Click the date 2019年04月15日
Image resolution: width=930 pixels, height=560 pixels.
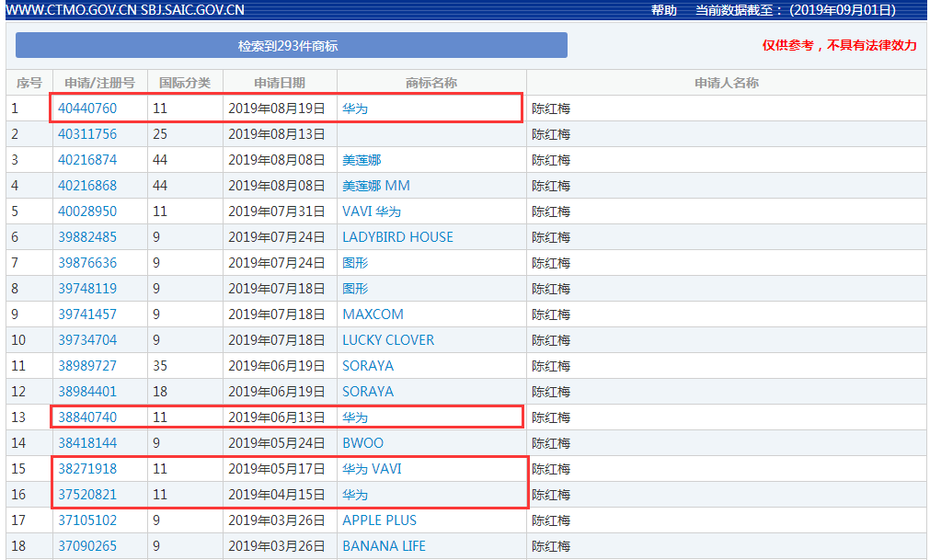pyautogui.click(x=276, y=495)
